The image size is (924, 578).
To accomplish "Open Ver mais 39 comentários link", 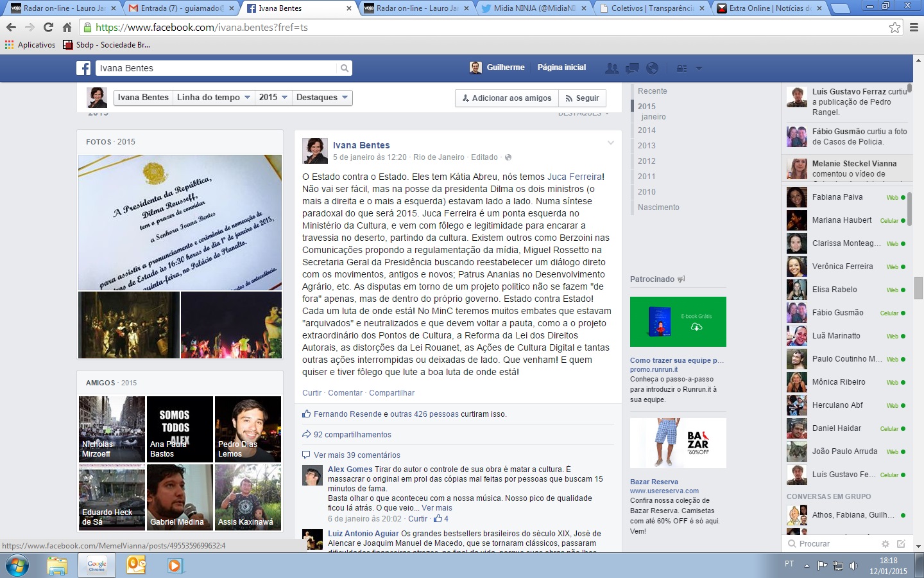I will click(x=357, y=455).
